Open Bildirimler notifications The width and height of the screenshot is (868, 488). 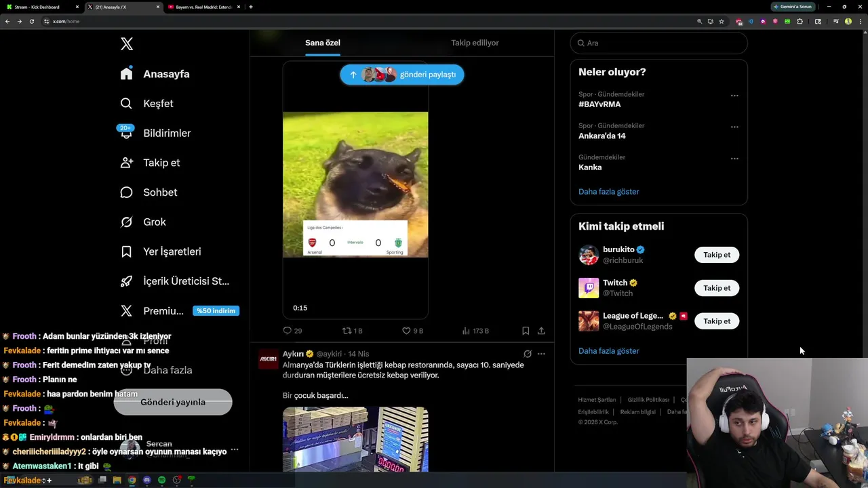coord(155,133)
